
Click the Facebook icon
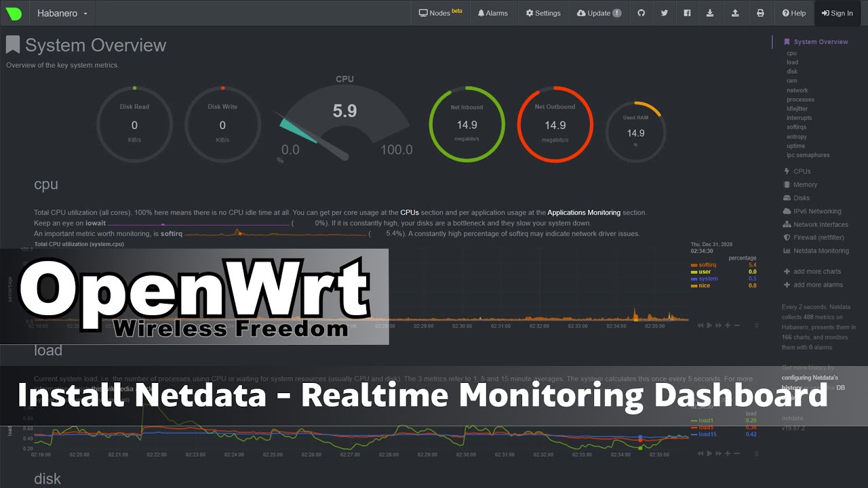(688, 13)
